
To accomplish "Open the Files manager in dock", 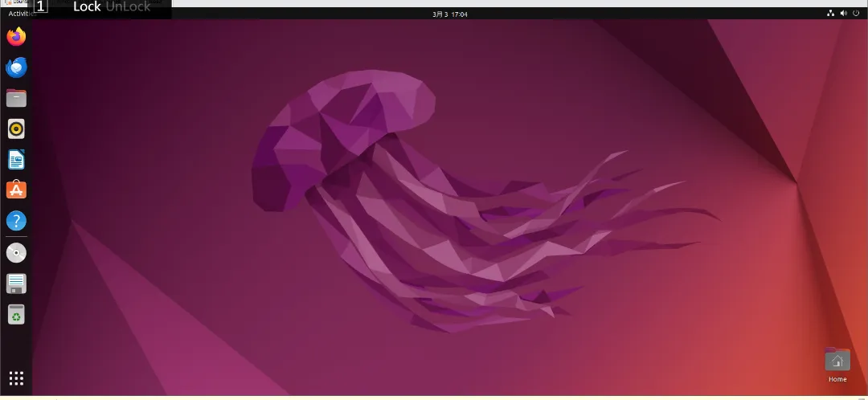I will click(x=16, y=99).
